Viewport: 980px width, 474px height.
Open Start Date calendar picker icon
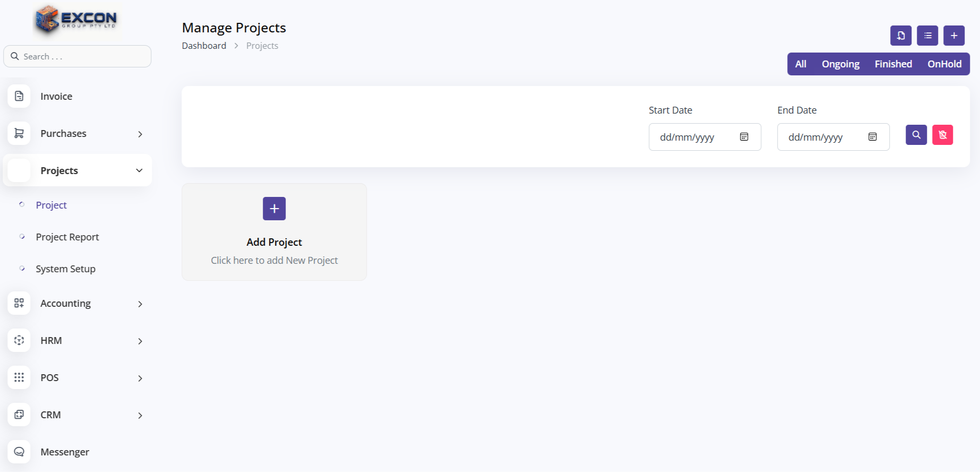744,137
